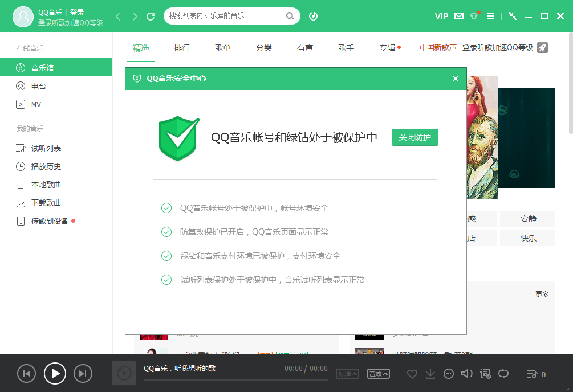
Task: Open 下载歌曲 in the sidebar
Action: tap(56, 203)
